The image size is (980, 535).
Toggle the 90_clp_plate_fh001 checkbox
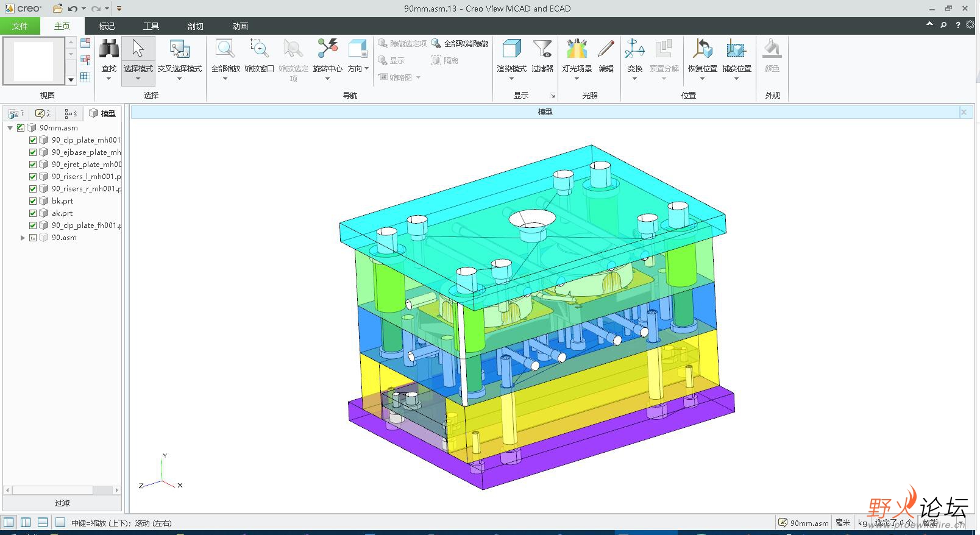point(33,225)
